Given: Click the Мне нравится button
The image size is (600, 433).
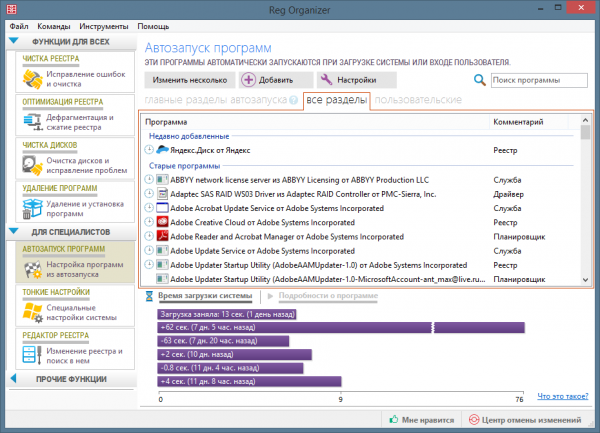Looking at the screenshot, I should click(x=421, y=420).
